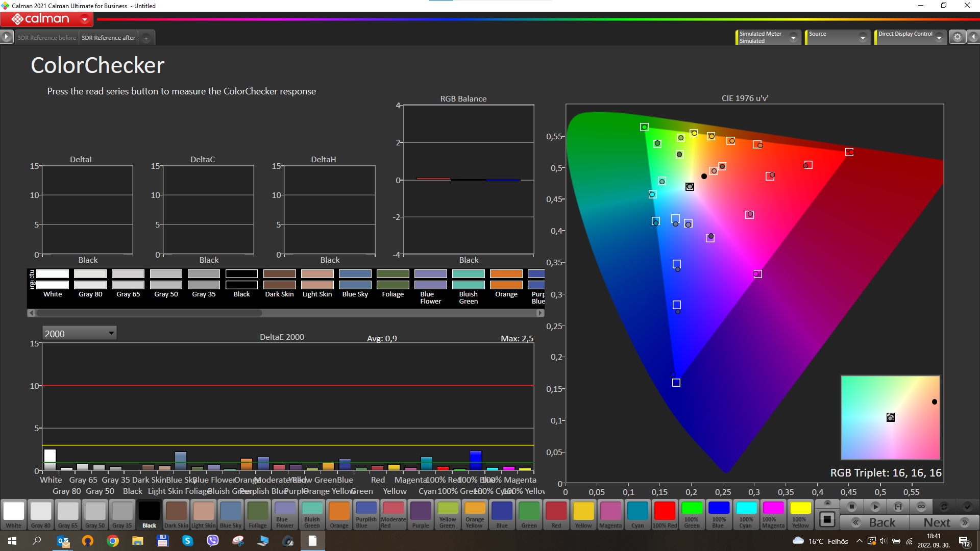980x551 pixels.
Task: Click the left panel play arrow icon
Action: pos(6,37)
